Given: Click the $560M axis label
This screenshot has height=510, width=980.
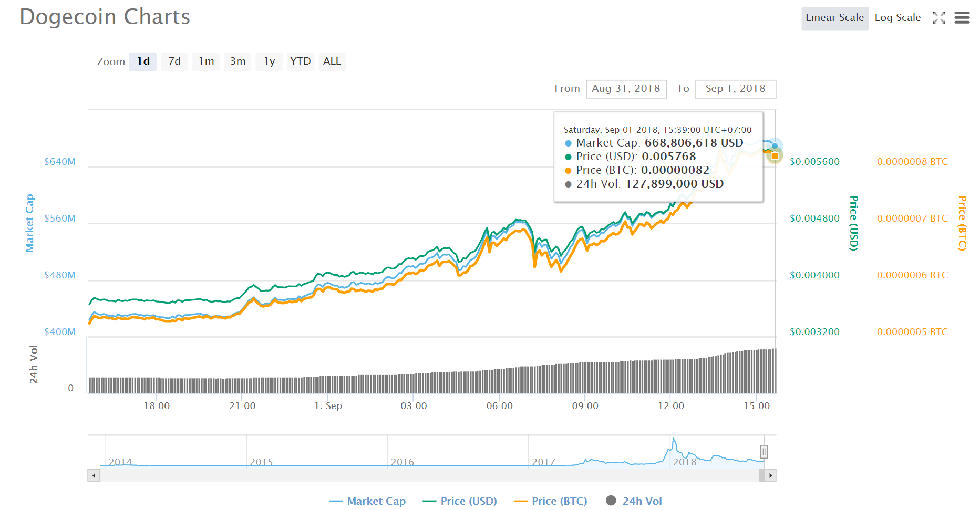Looking at the screenshot, I should (x=59, y=218).
